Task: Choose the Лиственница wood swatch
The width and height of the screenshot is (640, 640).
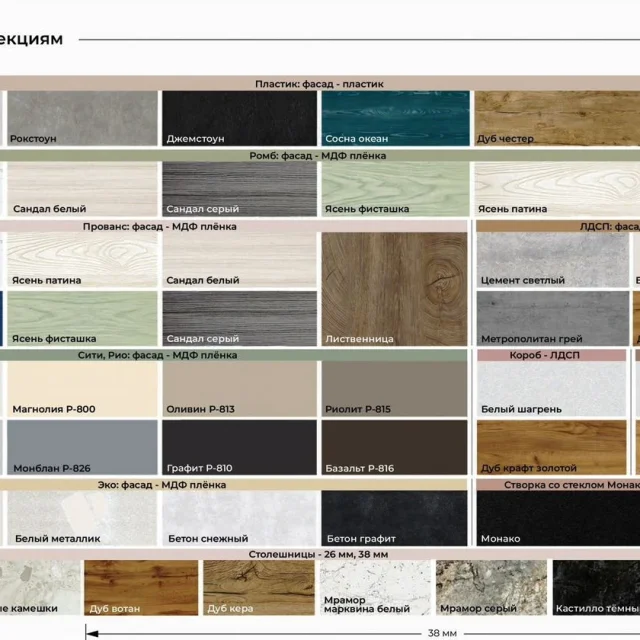Action: [x=394, y=289]
